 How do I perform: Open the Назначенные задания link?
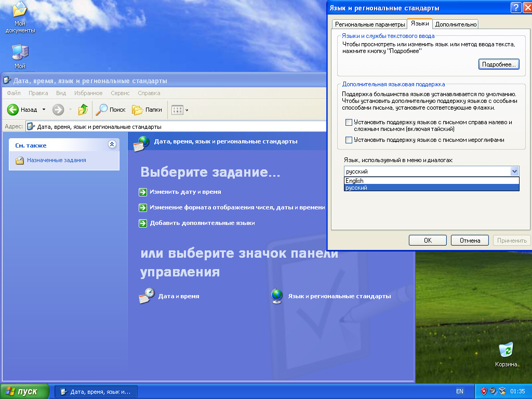click(56, 160)
